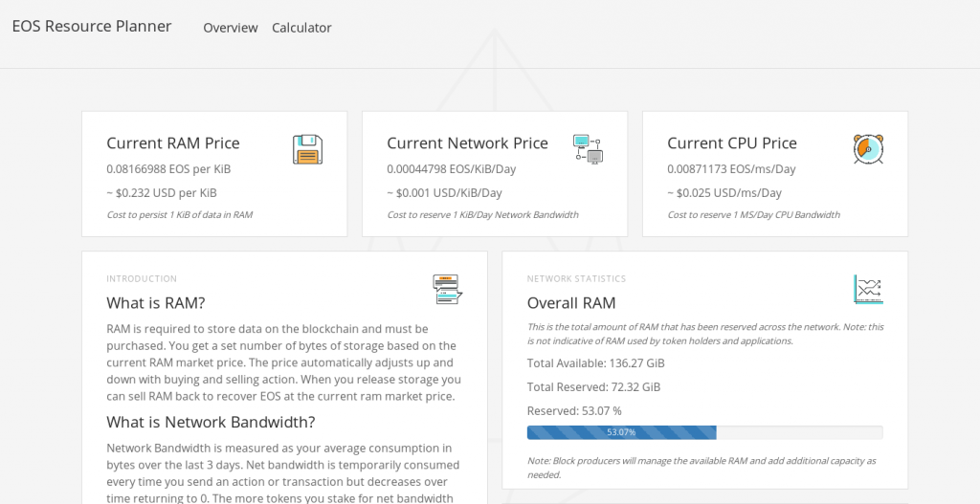
Task: Click the 'What is RAM?' heading
Action: pos(156,303)
